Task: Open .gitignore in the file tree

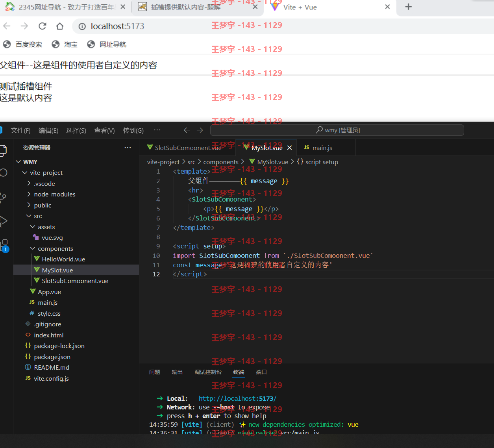Action: [48, 324]
